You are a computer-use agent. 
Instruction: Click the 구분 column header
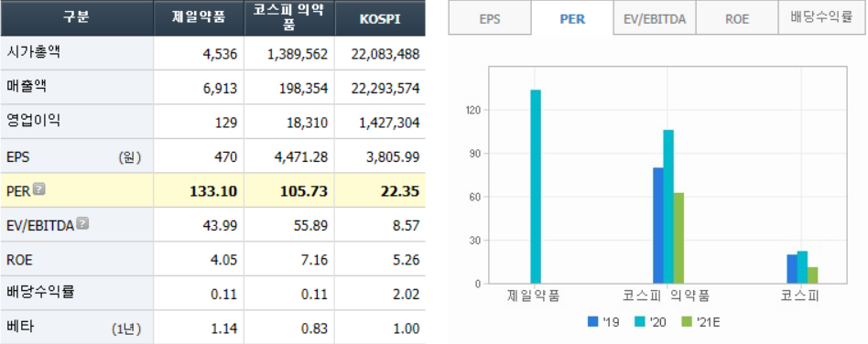[x=76, y=18]
